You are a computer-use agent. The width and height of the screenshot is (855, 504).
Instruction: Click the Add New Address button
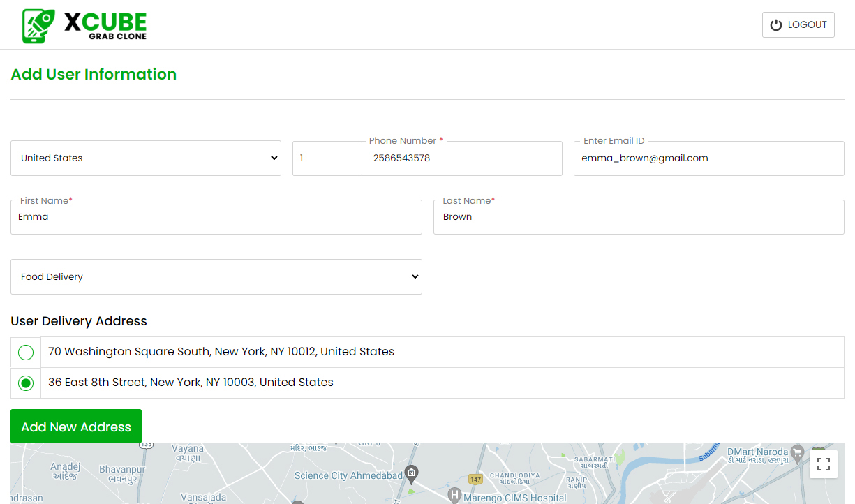pos(75,426)
